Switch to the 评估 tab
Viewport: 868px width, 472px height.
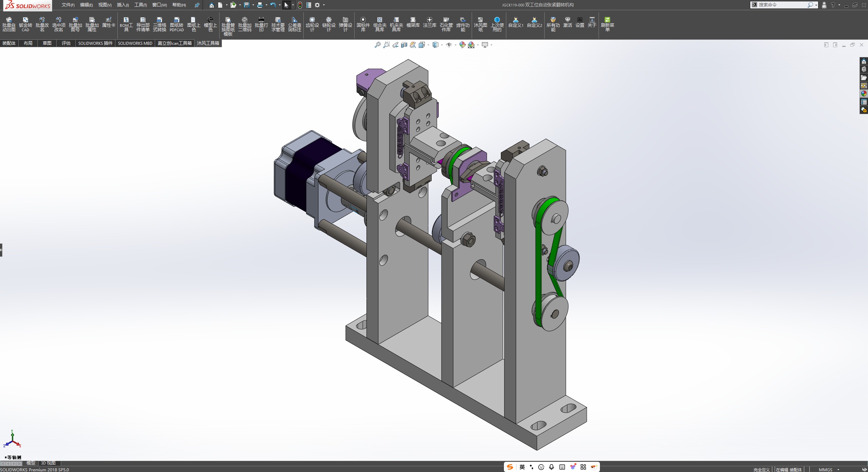pos(66,43)
